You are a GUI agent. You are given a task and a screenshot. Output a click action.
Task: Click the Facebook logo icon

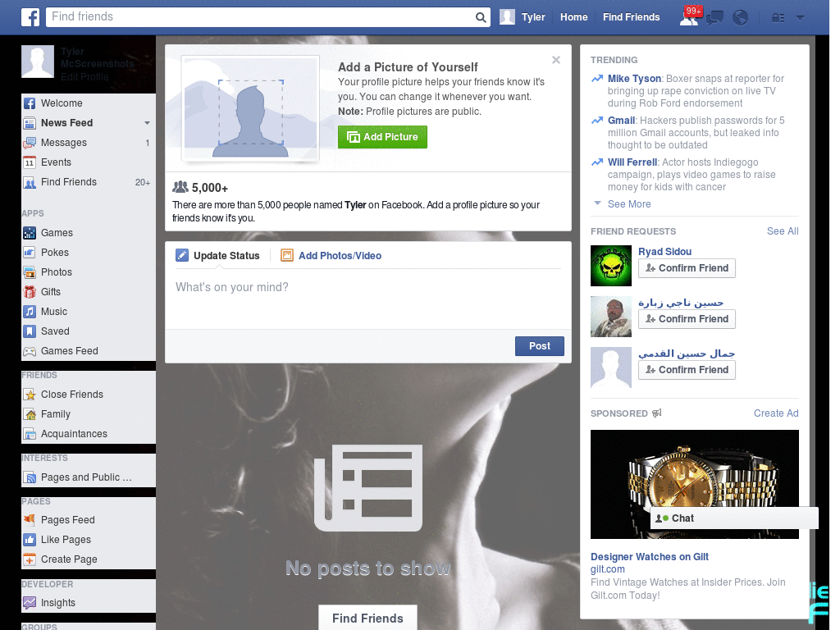(30, 17)
